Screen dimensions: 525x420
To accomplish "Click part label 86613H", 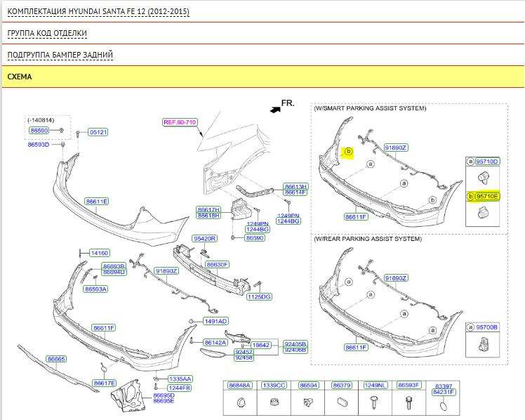I will pyautogui.click(x=295, y=186).
